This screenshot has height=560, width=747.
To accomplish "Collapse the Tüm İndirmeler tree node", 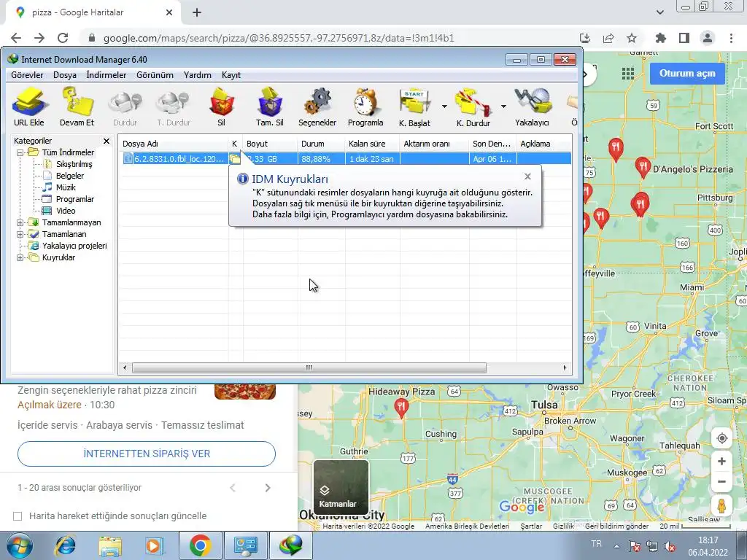I will (20, 153).
